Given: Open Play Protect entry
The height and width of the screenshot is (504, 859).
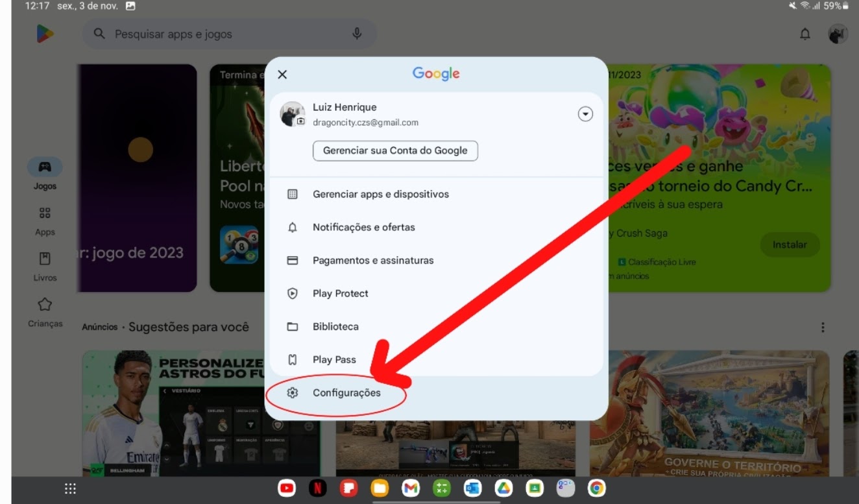Looking at the screenshot, I should click(436, 293).
